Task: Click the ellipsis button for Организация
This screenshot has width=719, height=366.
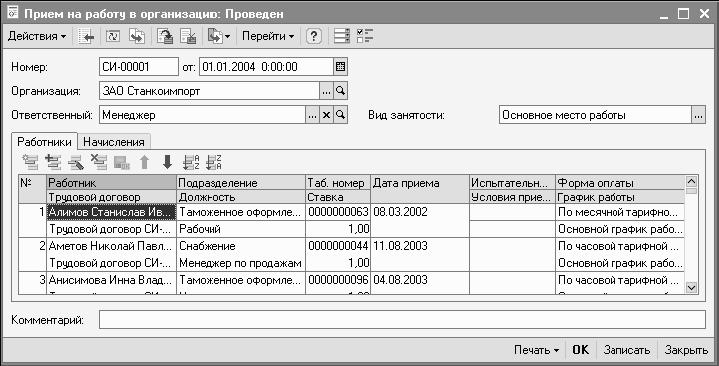Action: tap(326, 91)
